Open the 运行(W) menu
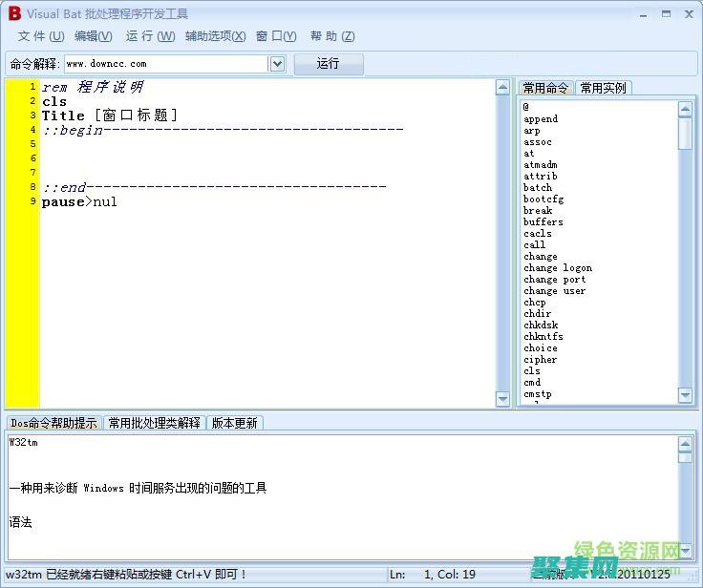Viewport: 703px width, 588px height. 150,36
